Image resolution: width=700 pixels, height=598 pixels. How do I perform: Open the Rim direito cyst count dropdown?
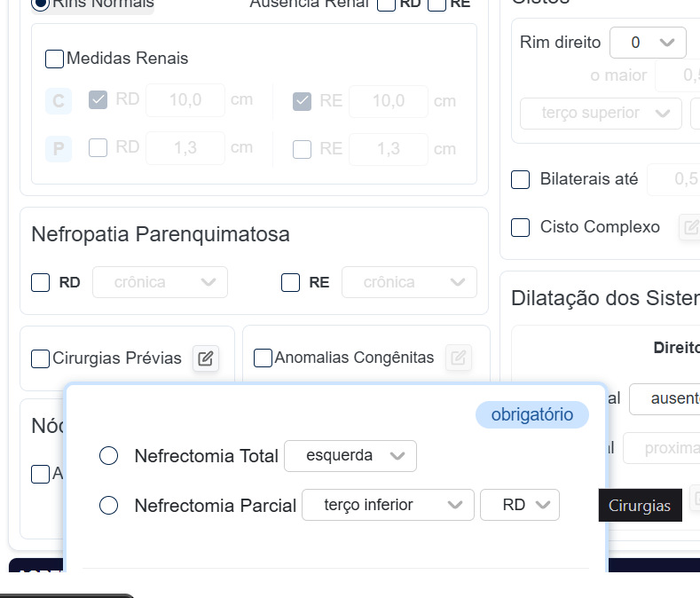(x=647, y=42)
